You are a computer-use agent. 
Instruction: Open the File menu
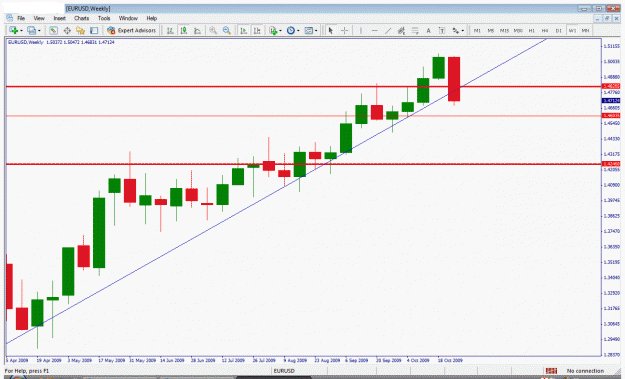tap(21, 18)
